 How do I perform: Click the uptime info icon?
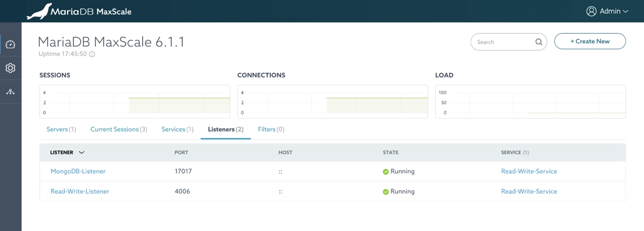click(92, 54)
